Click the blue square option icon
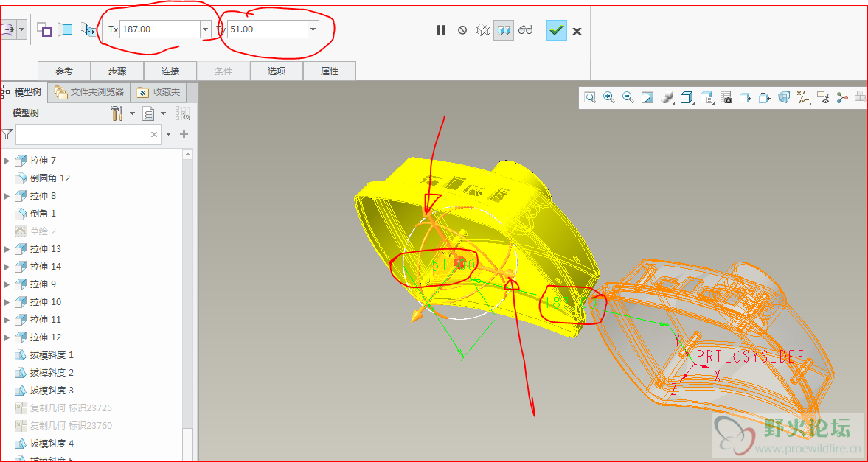 66,29
